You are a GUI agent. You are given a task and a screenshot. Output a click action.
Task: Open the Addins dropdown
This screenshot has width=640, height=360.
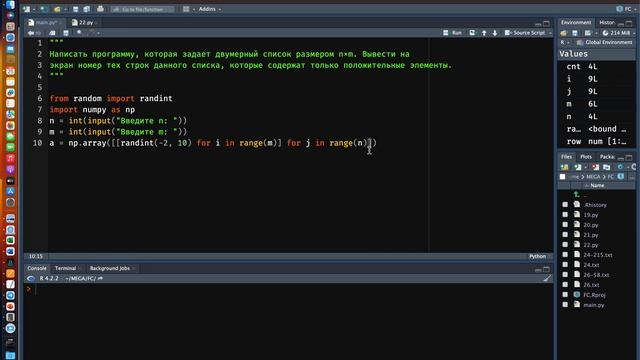pyautogui.click(x=210, y=9)
